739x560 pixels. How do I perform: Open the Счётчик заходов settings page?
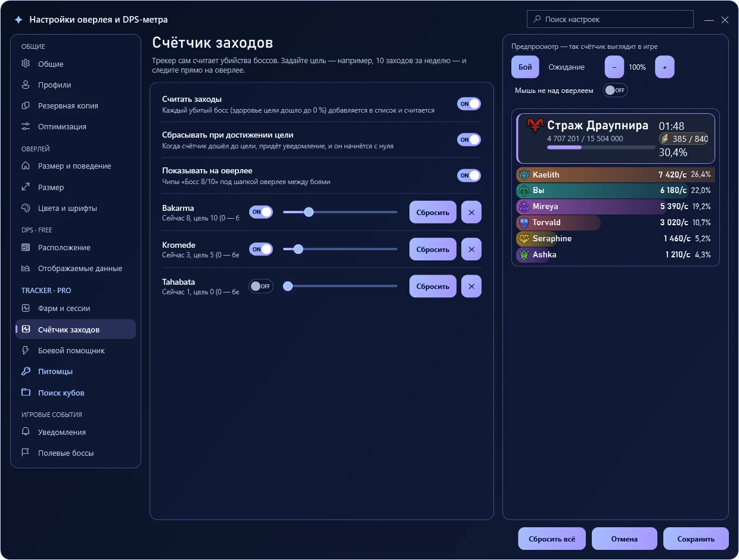coord(76,329)
